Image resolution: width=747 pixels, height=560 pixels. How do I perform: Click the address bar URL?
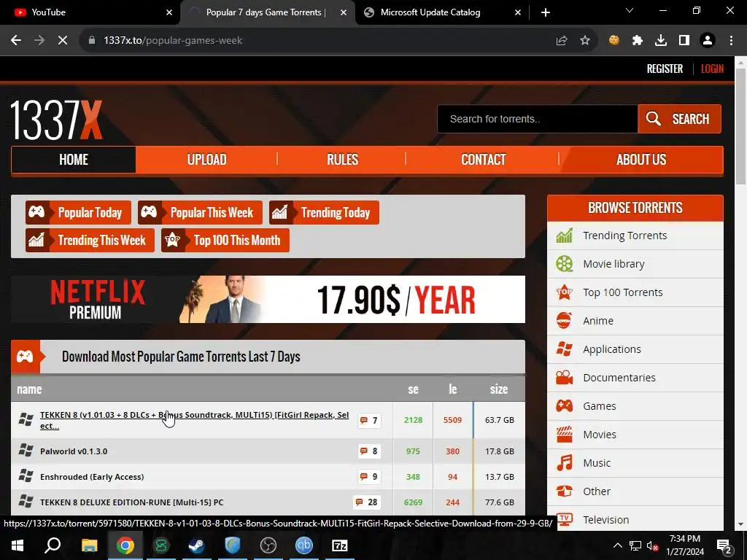click(x=173, y=41)
